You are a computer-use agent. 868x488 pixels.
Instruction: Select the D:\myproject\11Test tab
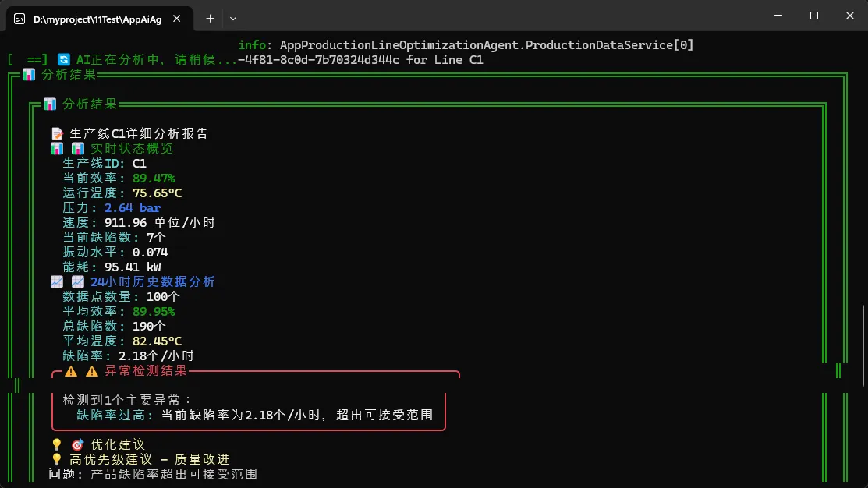point(97,19)
